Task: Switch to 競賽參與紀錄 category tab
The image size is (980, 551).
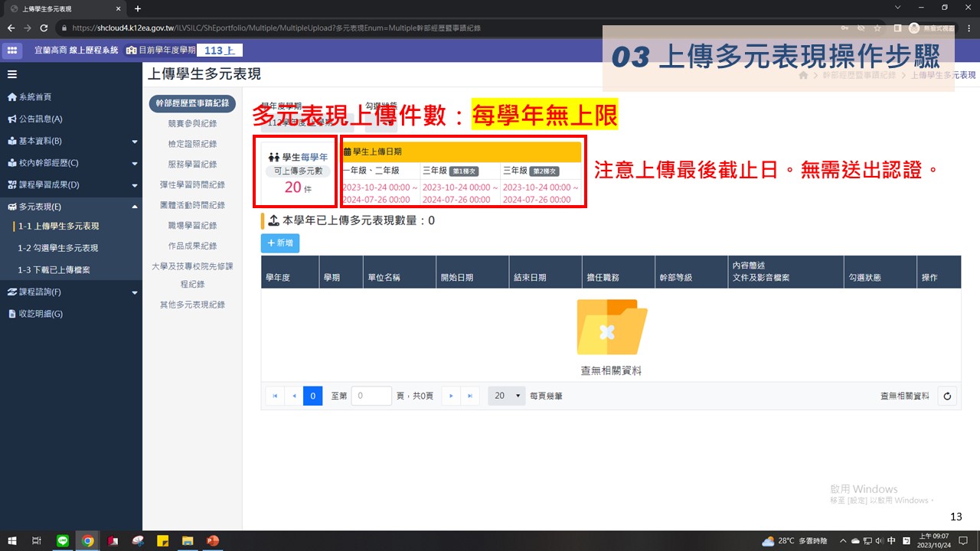Action: click(x=192, y=123)
